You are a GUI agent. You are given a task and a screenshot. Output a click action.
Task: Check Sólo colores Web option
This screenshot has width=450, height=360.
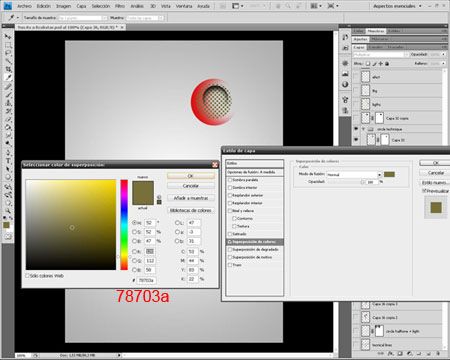(28, 276)
